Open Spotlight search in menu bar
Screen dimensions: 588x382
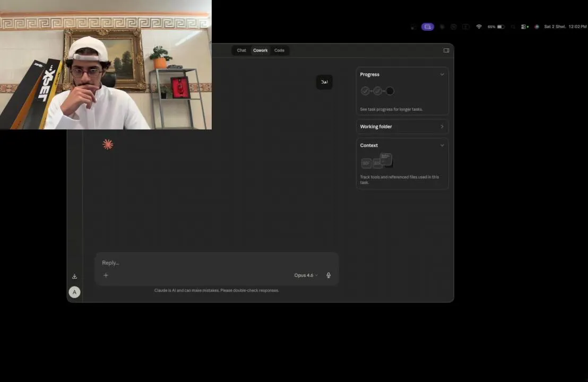click(513, 27)
